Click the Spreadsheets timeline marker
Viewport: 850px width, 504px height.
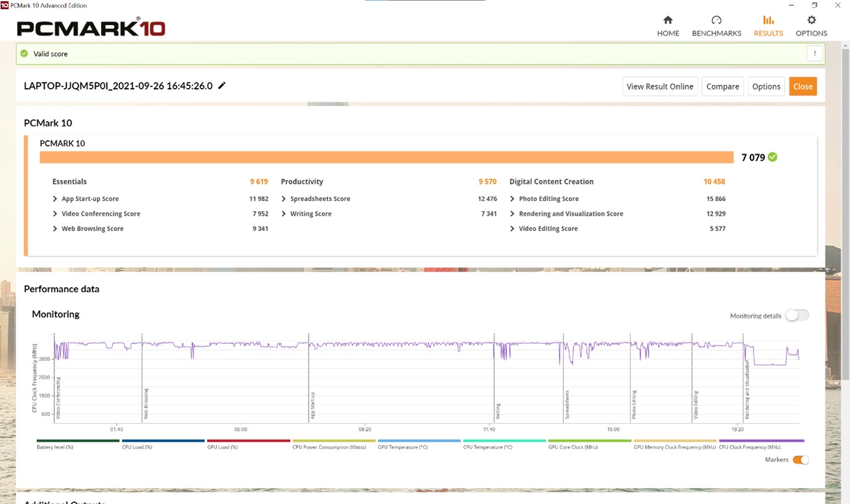point(567,404)
